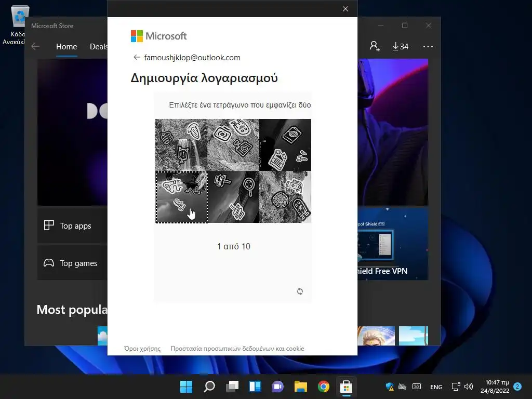Open Top apps in Microsoft Store
The width and height of the screenshot is (532, 399).
[x=72, y=225]
